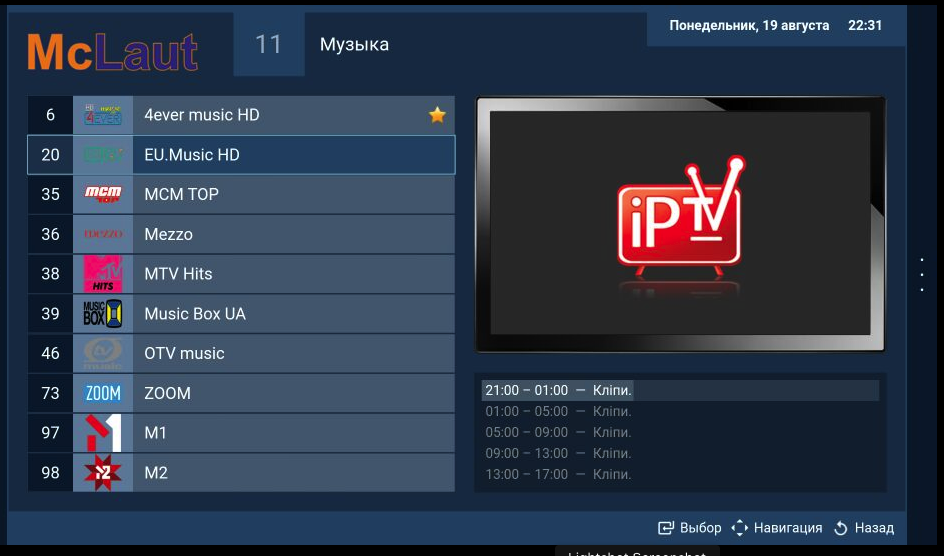This screenshot has height=556, width=944.
Task: Select the M1 channel name
Action: pos(155,433)
